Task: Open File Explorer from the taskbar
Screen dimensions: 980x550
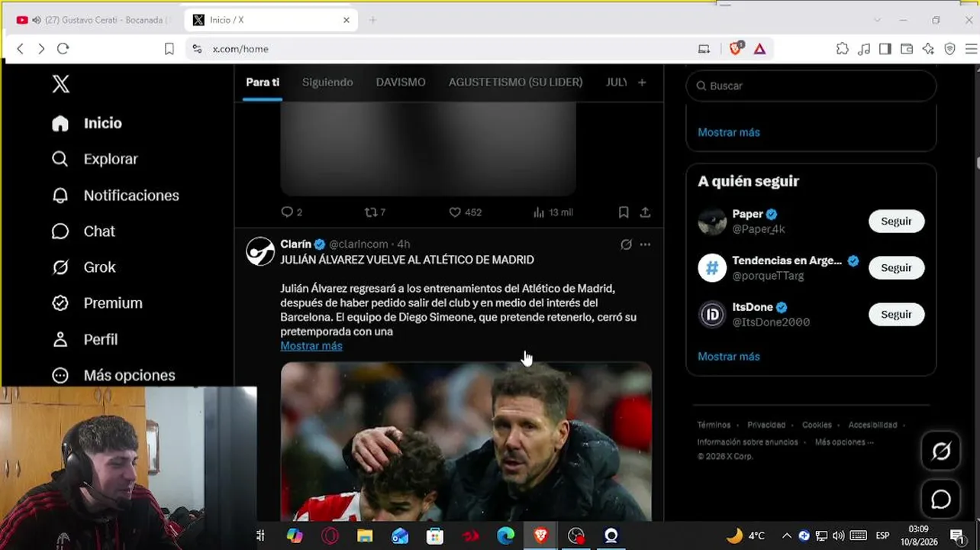Action: 365,536
